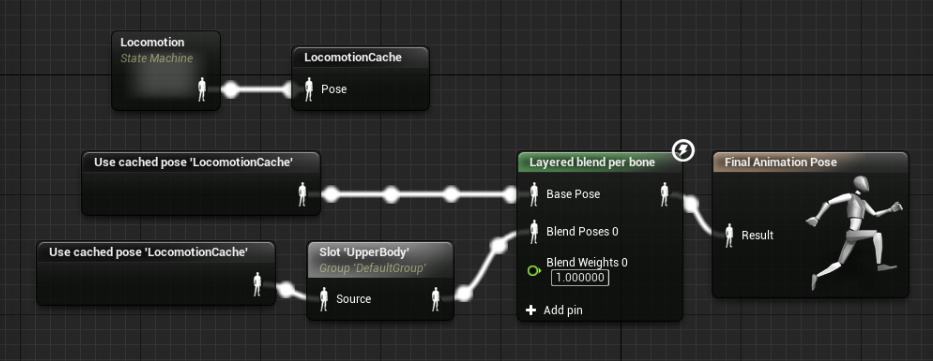This screenshot has width=933, height=361.
Task: Click the 'Result' label
Action: (x=757, y=236)
